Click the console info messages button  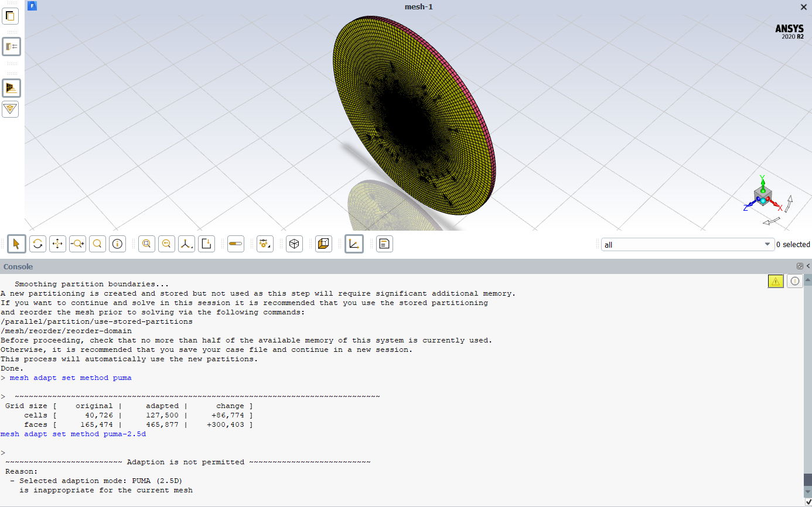pos(794,282)
